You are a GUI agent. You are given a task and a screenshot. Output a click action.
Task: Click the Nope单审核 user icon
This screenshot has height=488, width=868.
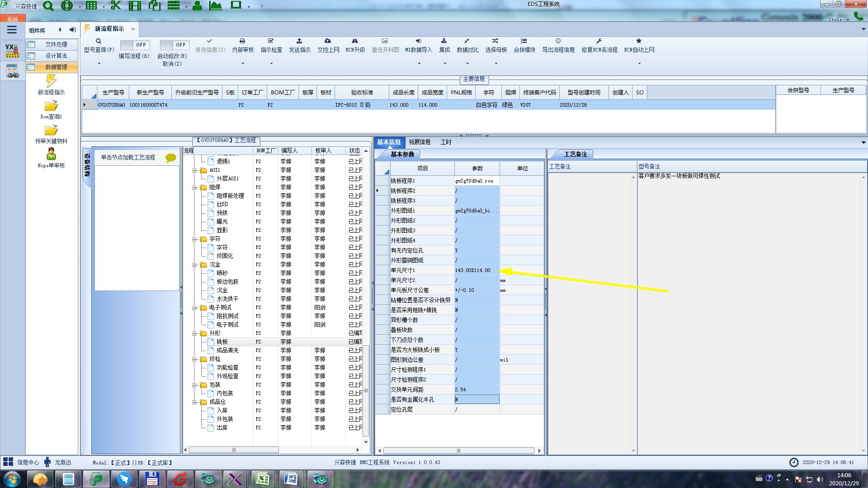tap(51, 154)
